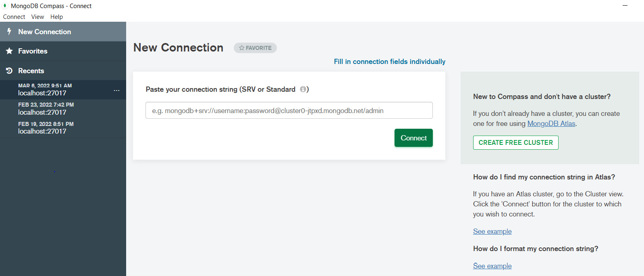Open Recents using the history icon
Screen dimensions: 644x276
click(x=9, y=70)
